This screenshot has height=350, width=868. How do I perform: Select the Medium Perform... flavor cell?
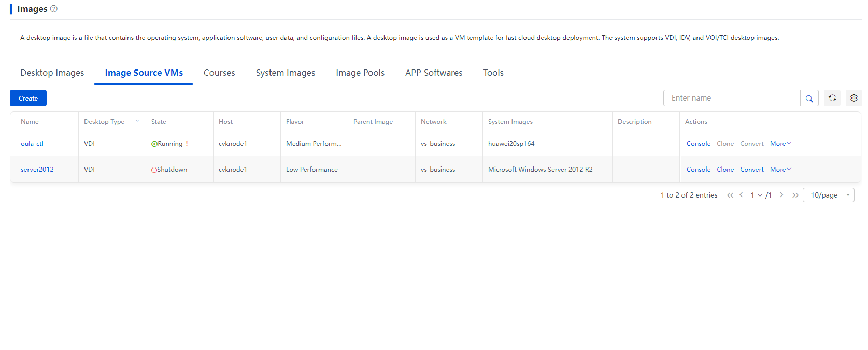314,144
